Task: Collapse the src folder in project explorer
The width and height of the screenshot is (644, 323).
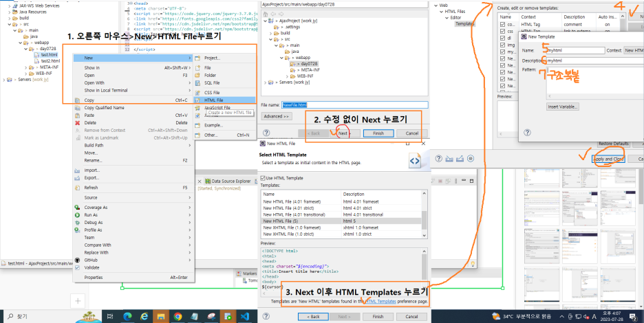Action: [x=10, y=24]
